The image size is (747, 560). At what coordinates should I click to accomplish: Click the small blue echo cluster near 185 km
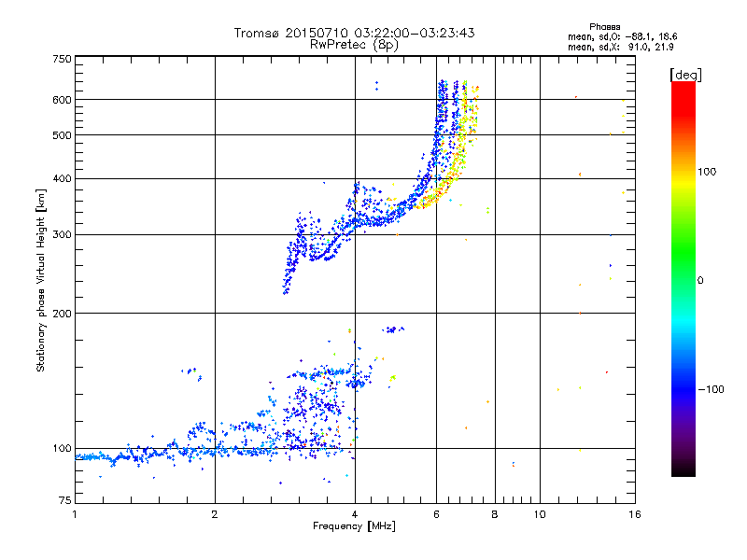coord(392,329)
